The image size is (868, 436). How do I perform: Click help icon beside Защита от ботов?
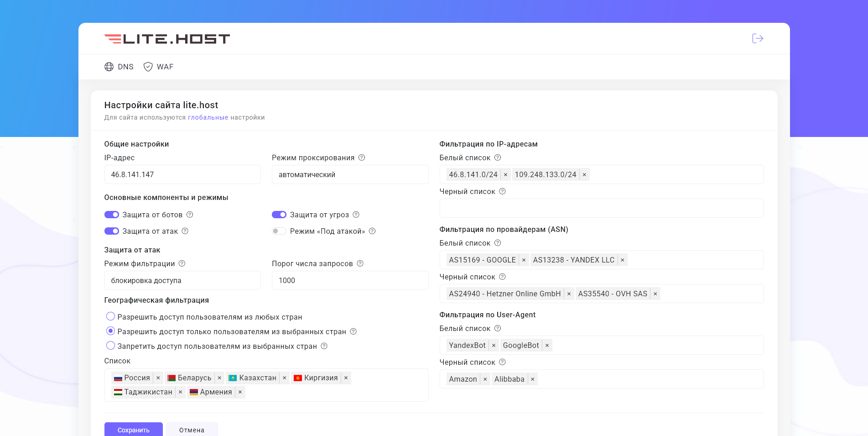pyautogui.click(x=190, y=215)
